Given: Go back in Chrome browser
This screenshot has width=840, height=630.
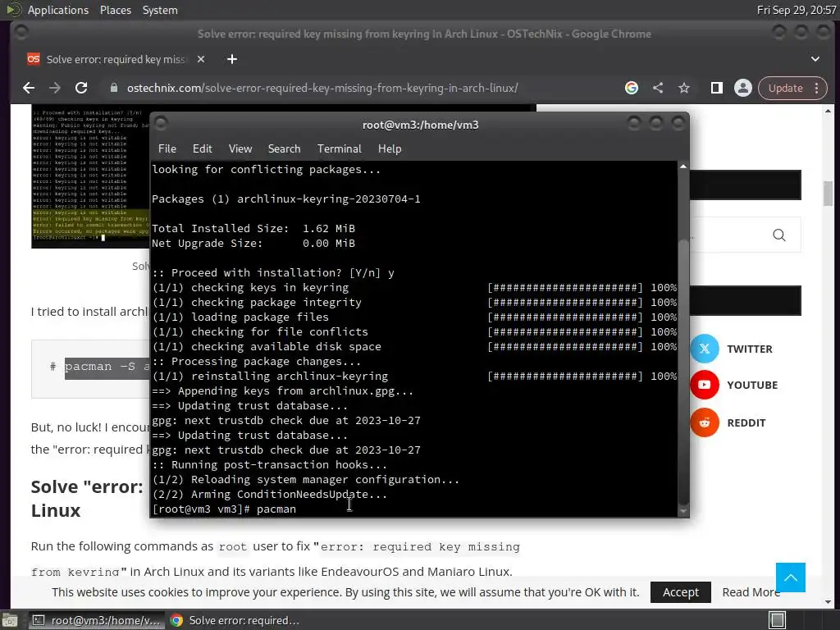Looking at the screenshot, I should coord(29,88).
